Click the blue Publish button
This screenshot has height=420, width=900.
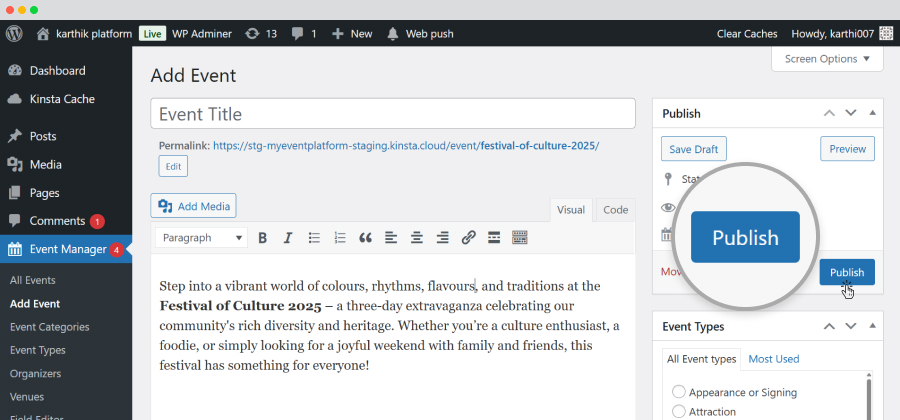point(847,272)
